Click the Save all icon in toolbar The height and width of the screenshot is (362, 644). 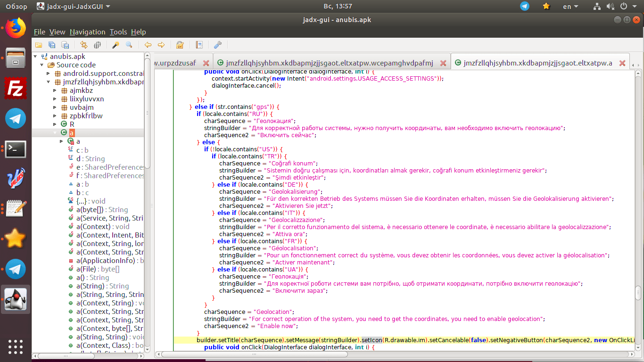52,45
